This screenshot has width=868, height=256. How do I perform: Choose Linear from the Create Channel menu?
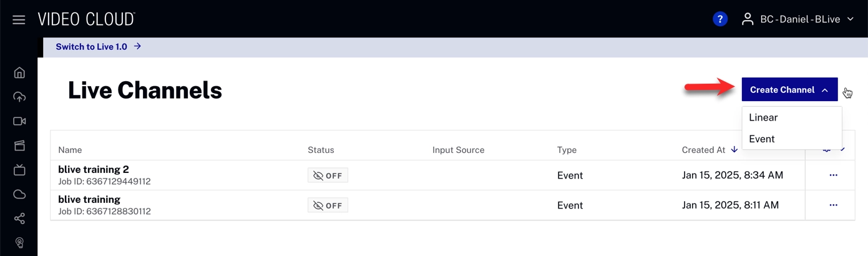[x=763, y=117]
